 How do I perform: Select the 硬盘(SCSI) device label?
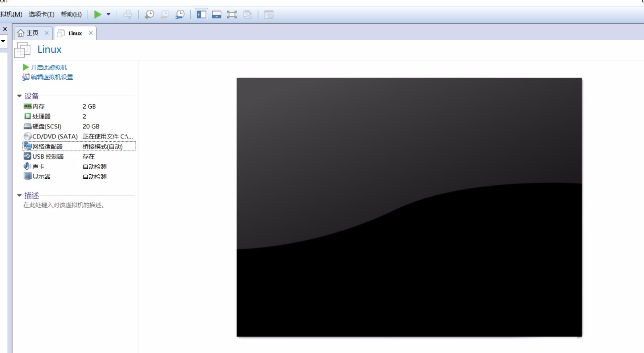[x=47, y=126]
